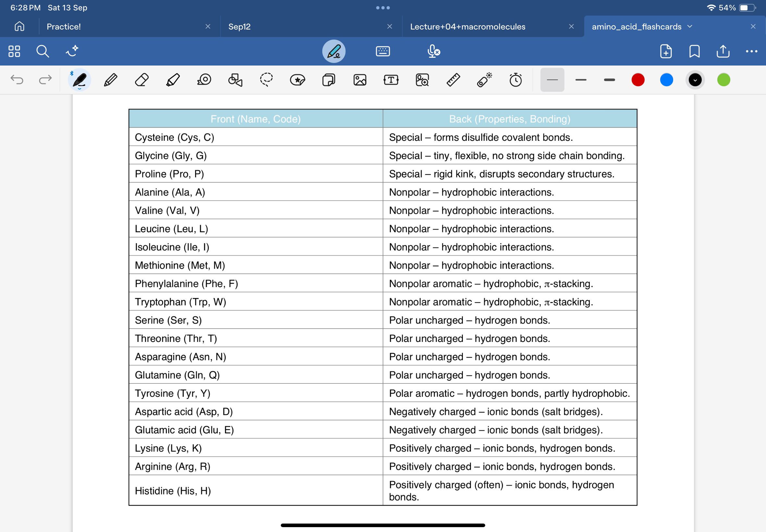
Task: Tap the 'Tryptophan (Trp, W)' cell
Action: point(256,302)
